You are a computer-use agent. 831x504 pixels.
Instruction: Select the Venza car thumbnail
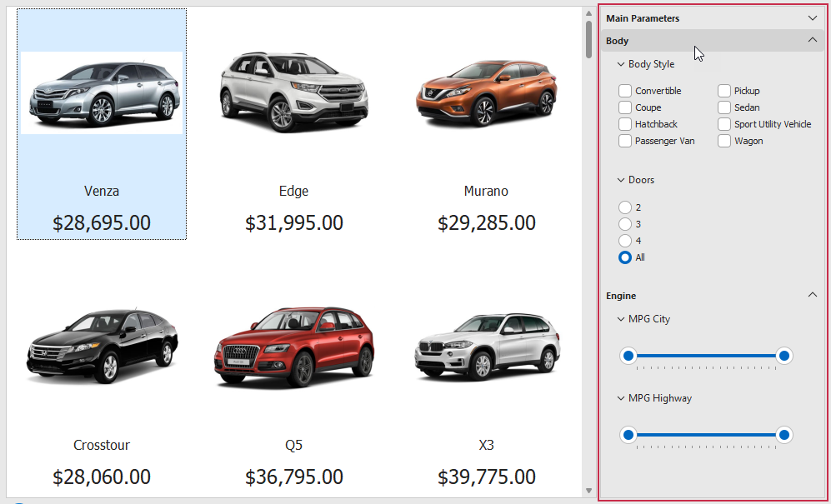(102, 92)
